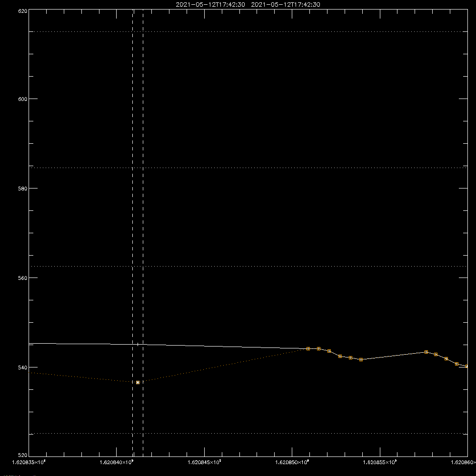Click the y-axis label 560
The image size is (476, 476).
click(23, 278)
